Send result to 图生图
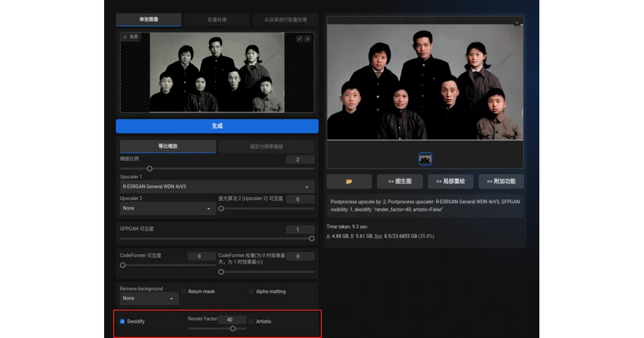The height and width of the screenshot is (338, 644). (400, 181)
